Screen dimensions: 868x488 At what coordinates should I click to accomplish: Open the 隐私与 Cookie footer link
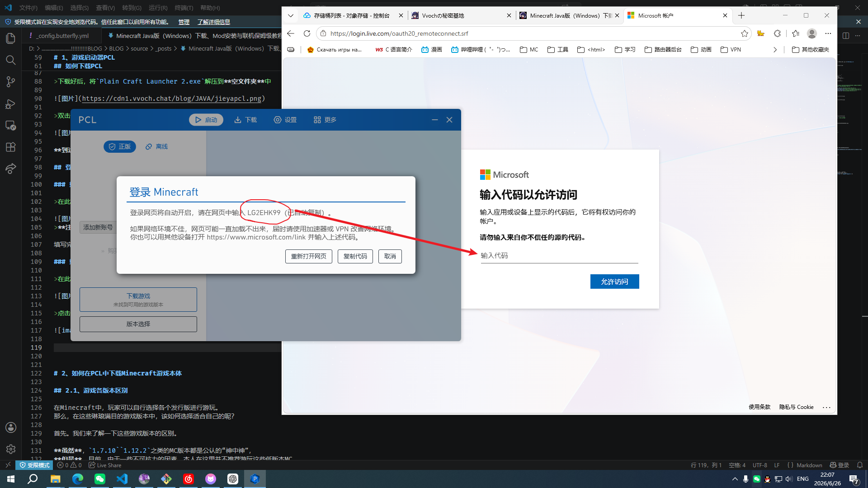(x=796, y=407)
